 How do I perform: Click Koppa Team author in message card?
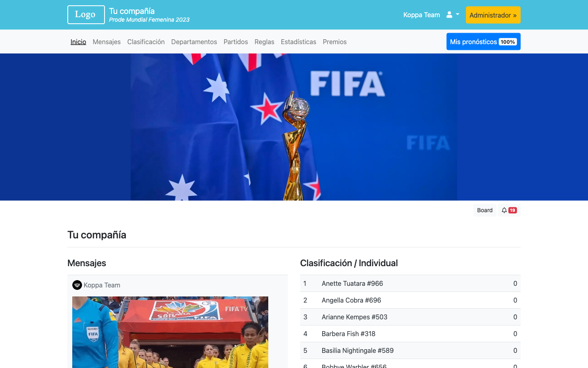[102, 285]
